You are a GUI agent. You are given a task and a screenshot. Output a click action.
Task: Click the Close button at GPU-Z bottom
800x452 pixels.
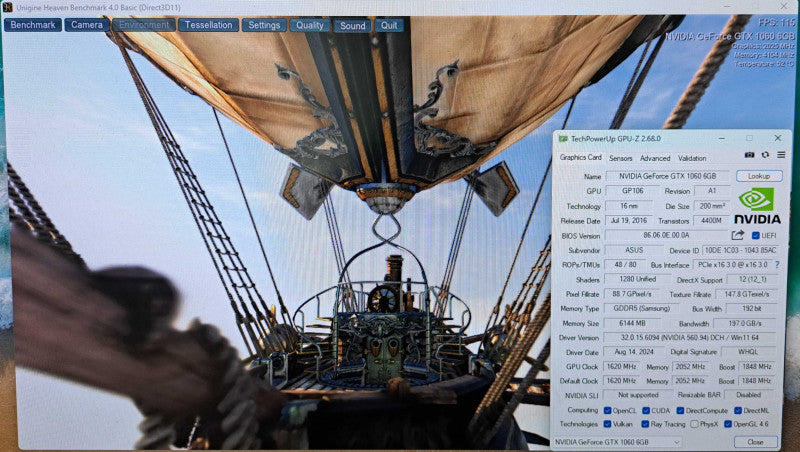756,442
